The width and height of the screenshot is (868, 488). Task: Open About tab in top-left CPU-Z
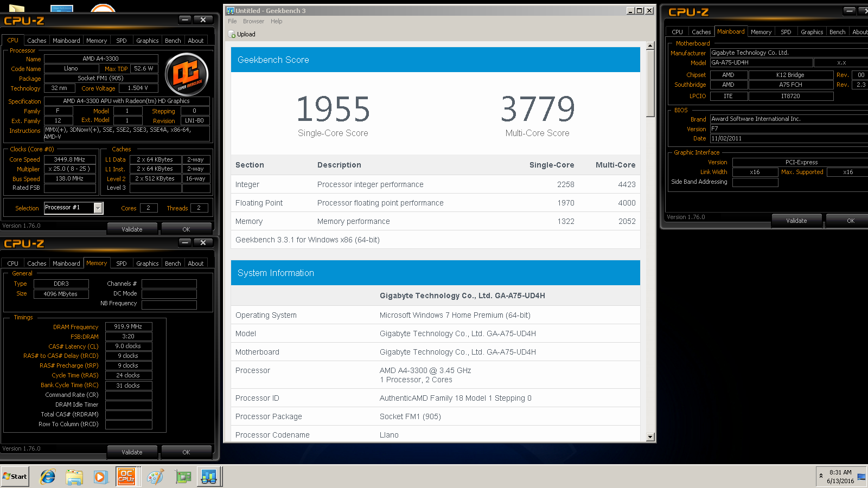196,41
